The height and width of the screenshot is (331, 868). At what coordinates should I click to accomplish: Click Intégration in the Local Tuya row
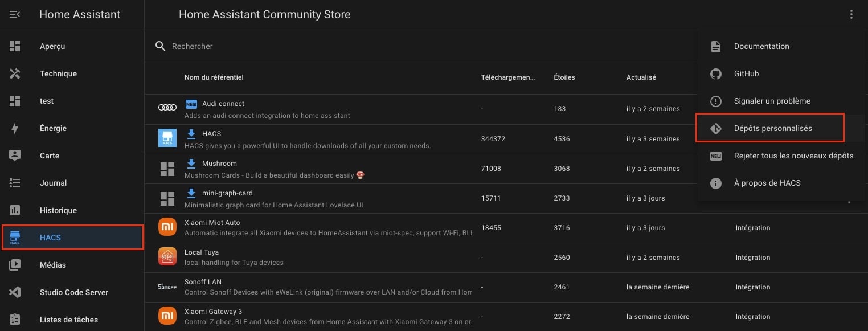753,258
